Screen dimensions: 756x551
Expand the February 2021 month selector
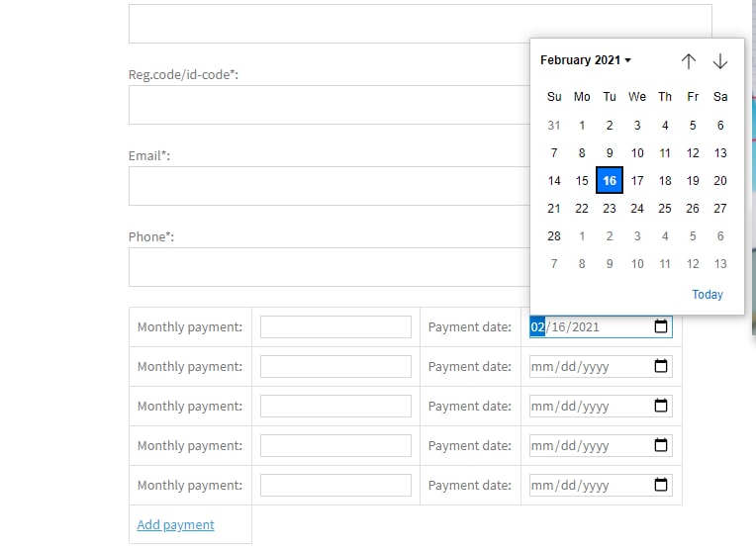pyautogui.click(x=586, y=60)
